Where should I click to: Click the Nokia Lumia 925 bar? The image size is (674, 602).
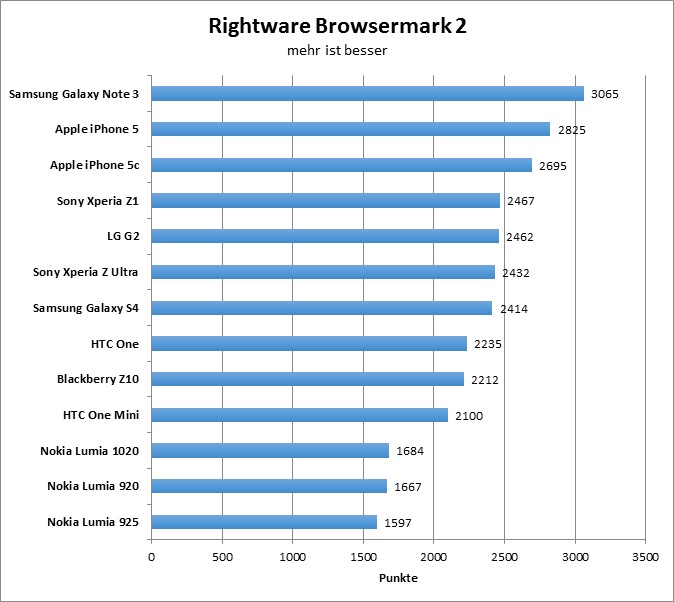click(x=264, y=522)
